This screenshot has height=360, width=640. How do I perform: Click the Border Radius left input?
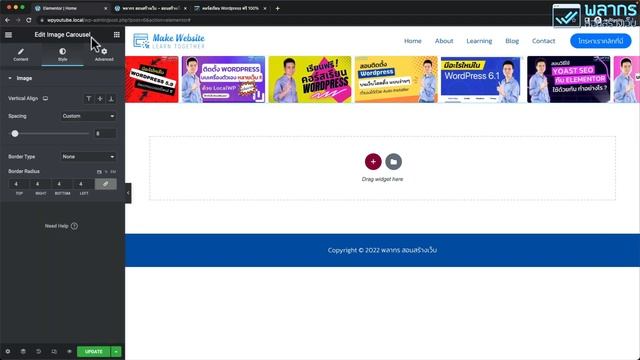84,184
